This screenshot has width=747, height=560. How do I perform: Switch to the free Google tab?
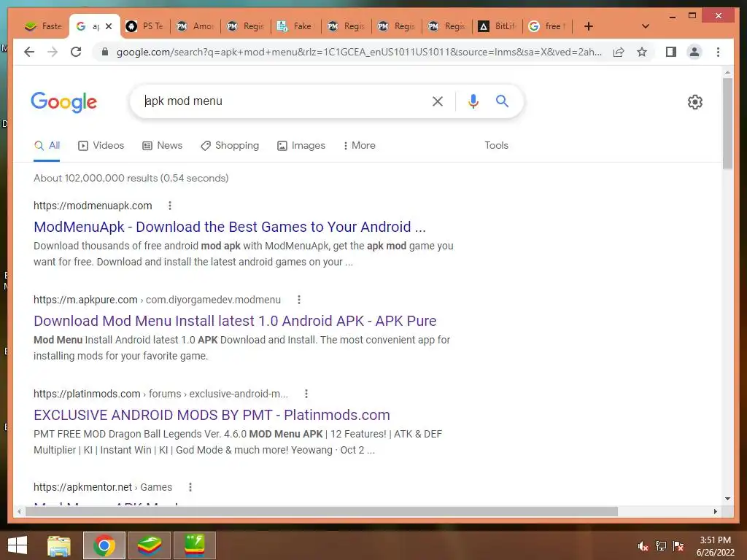point(548,26)
